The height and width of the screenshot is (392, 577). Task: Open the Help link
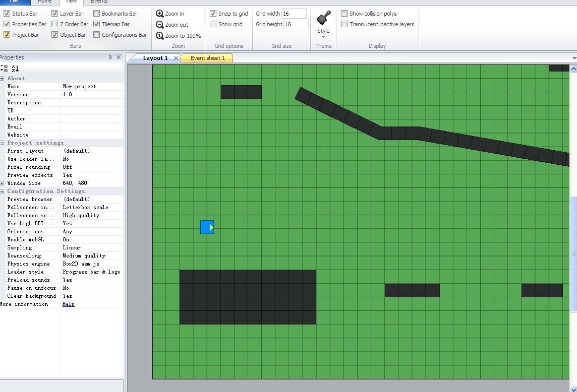point(69,304)
